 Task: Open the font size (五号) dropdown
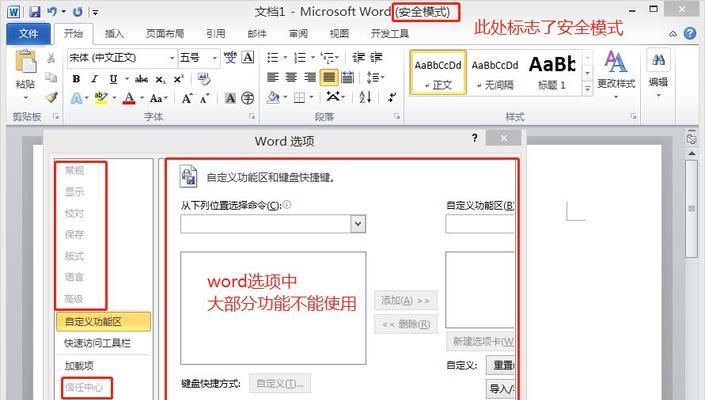[214, 58]
